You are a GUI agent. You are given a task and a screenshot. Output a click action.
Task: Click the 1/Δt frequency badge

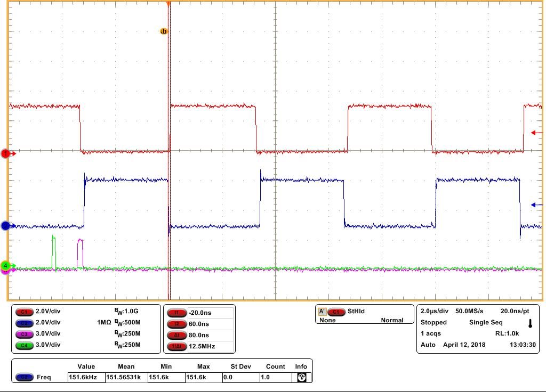click(x=176, y=346)
